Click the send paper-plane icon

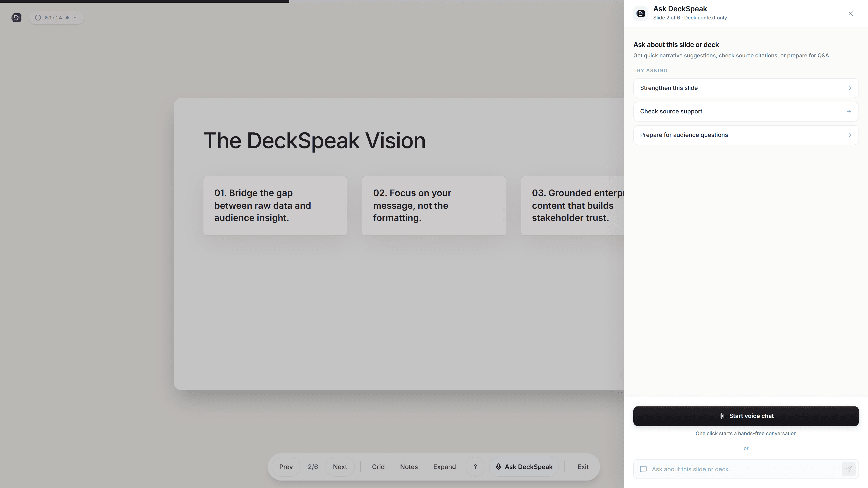click(849, 469)
